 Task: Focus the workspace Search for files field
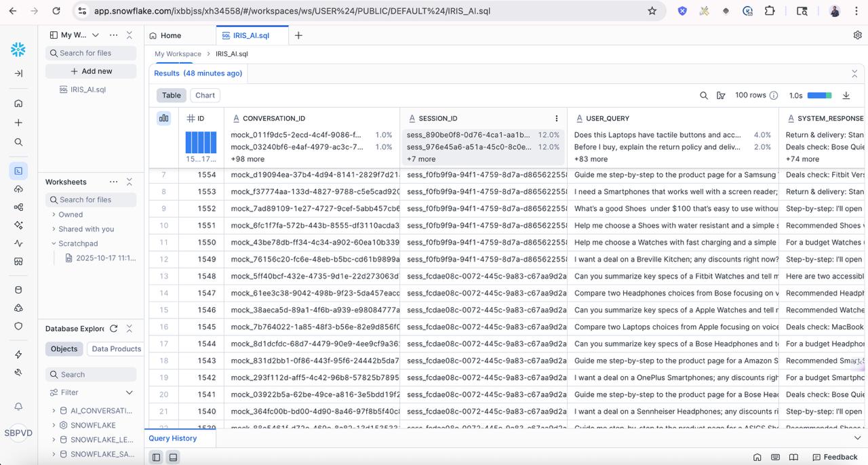click(91, 53)
